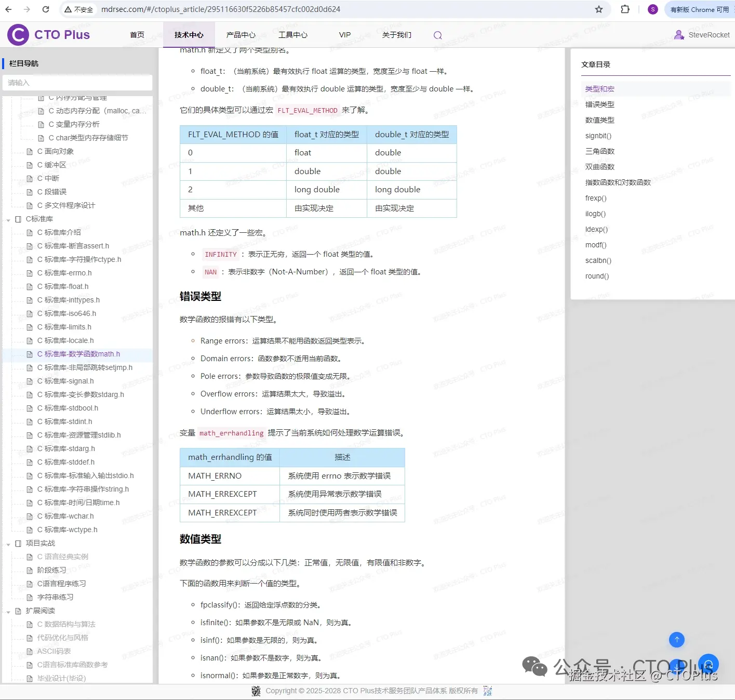
Task: Reload the page via the refresh icon
Action: tap(46, 9)
